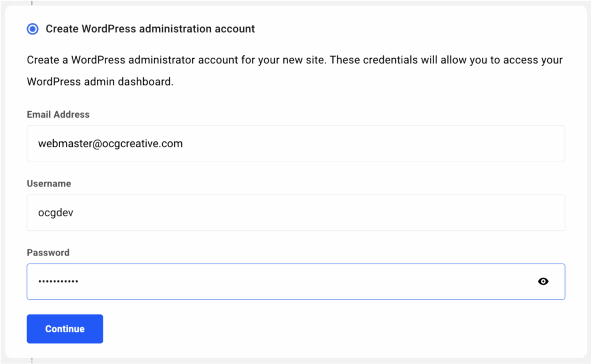Click the Password field label

pyautogui.click(x=48, y=253)
